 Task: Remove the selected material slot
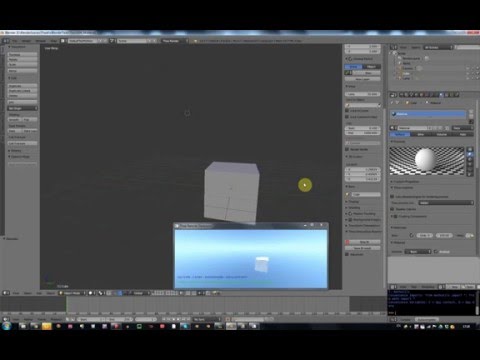point(471,117)
